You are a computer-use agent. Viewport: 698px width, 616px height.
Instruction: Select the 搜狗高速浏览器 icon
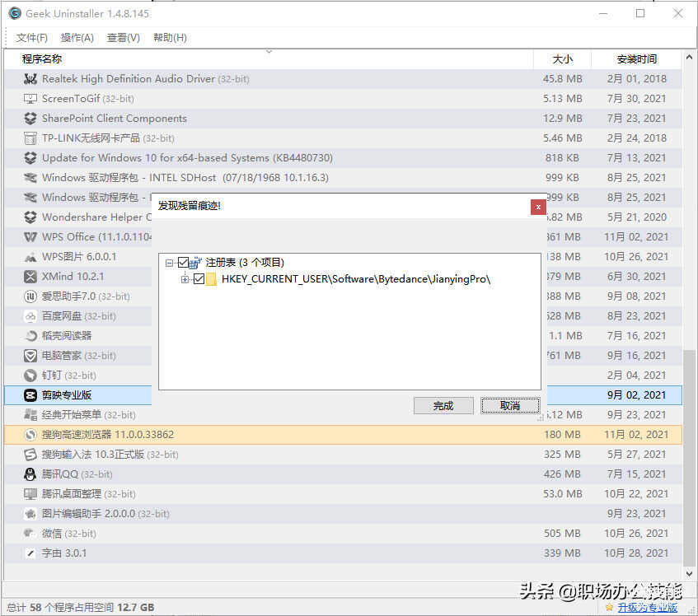point(30,435)
